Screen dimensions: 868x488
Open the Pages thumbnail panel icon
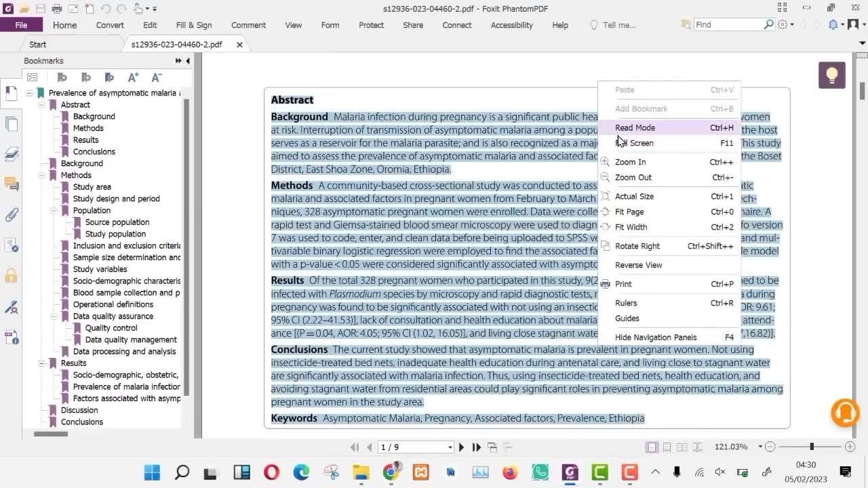[12, 124]
